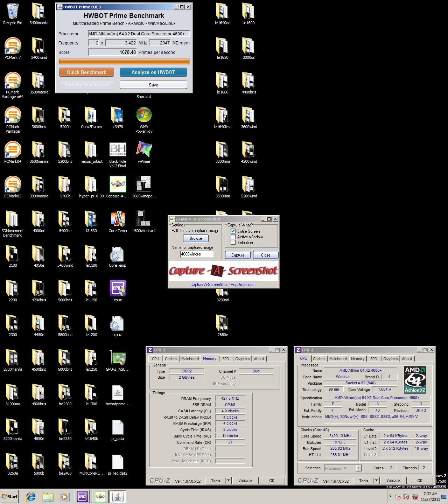448x504 pixels.
Task: Click Close in Capture-A-ScreenShot window
Action: point(266,255)
